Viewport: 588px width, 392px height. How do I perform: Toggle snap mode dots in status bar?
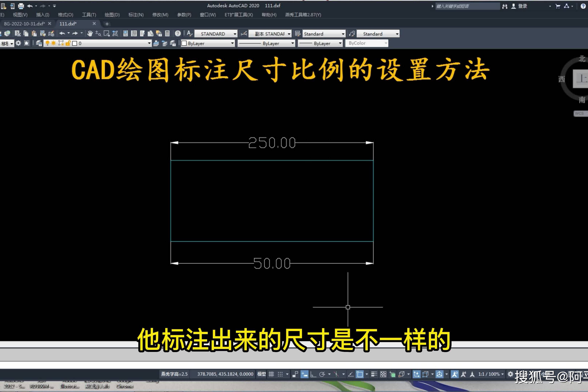280,374
